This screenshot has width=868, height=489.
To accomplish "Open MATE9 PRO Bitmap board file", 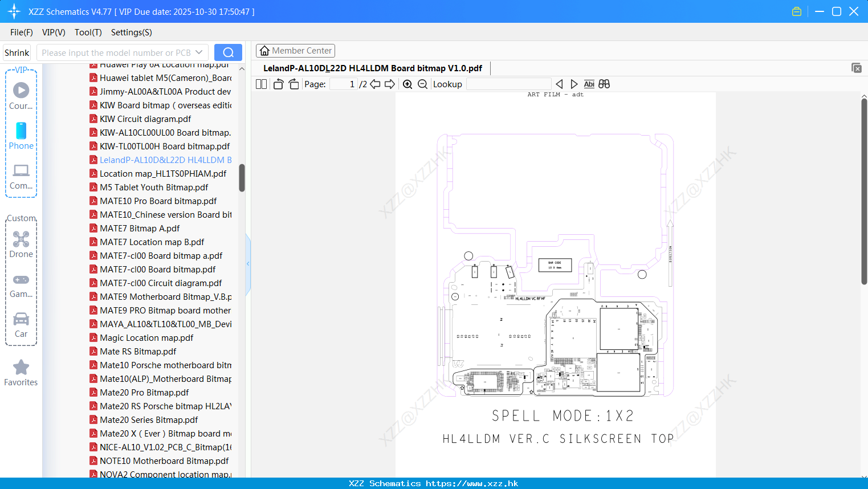I will tap(161, 311).
